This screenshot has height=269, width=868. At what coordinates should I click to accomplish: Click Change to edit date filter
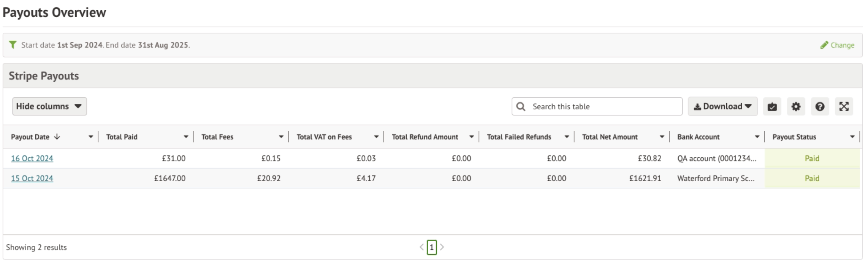point(838,45)
